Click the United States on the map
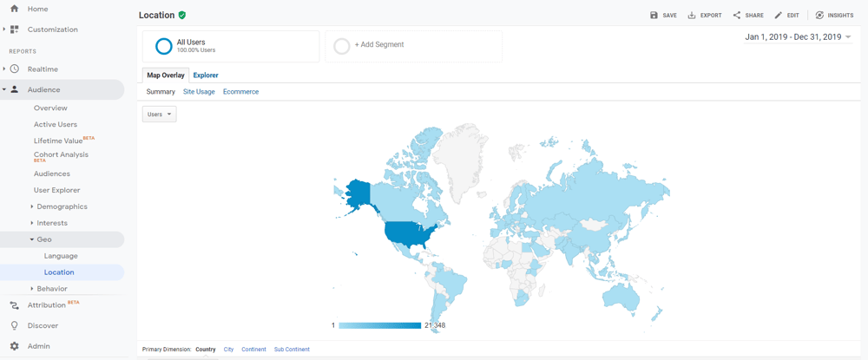 click(x=407, y=234)
